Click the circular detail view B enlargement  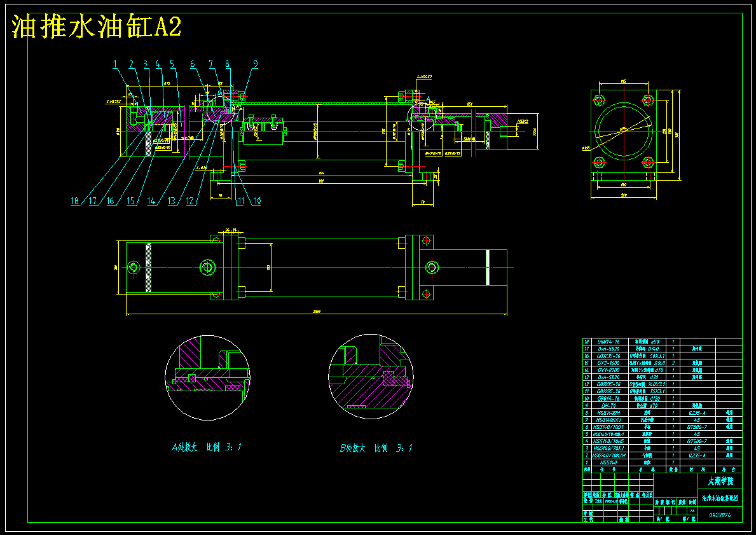point(371,377)
